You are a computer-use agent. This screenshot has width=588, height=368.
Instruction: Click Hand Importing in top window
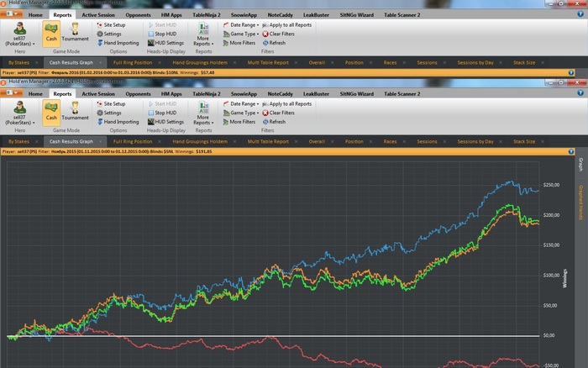click(x=118, y=43)
